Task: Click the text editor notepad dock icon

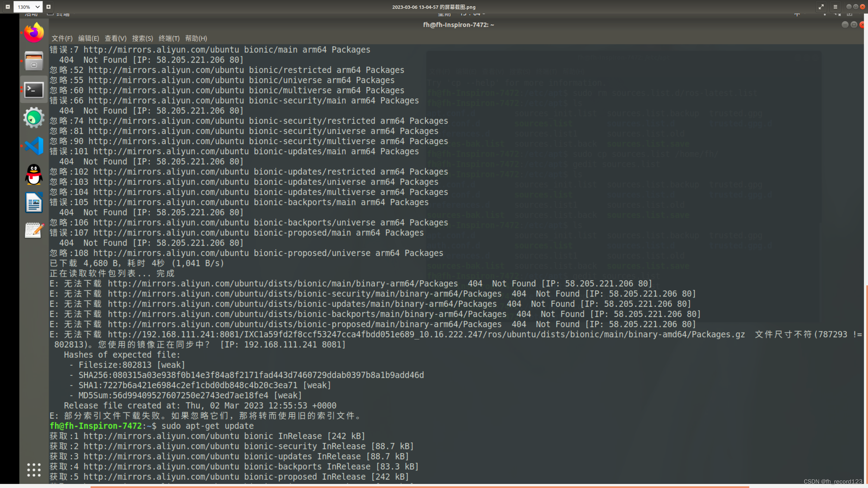Action: [x=34, y=231]
